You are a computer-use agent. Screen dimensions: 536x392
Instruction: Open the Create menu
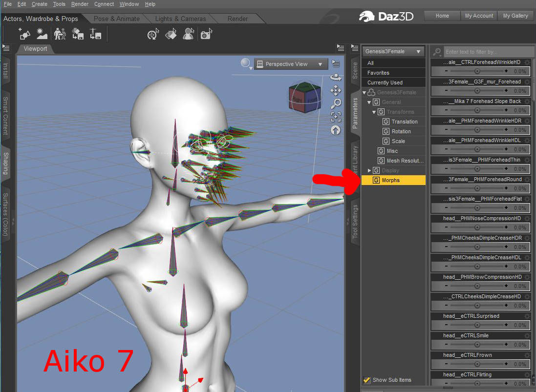point(39,4)
